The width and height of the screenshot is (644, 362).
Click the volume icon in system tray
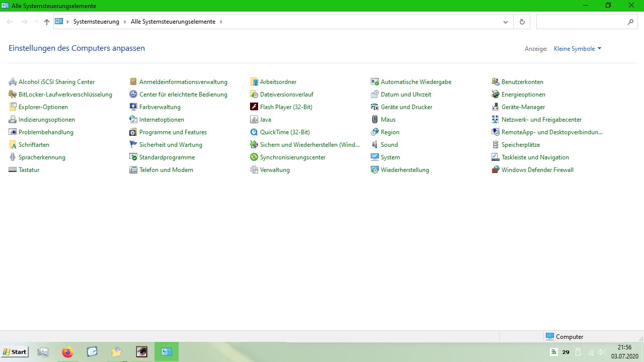[602, 352]
